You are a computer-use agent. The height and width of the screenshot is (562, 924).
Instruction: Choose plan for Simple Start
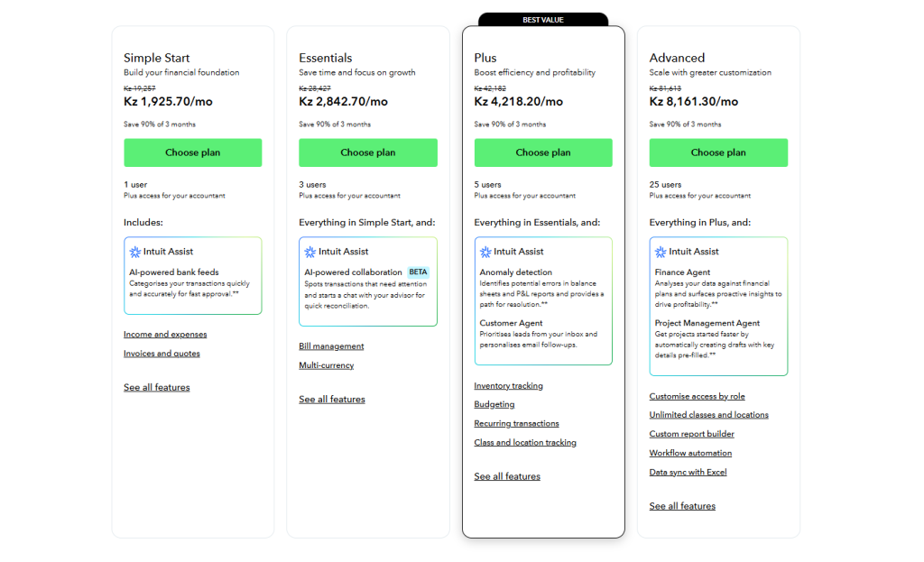pyautogui.click(x=192, y=153)
